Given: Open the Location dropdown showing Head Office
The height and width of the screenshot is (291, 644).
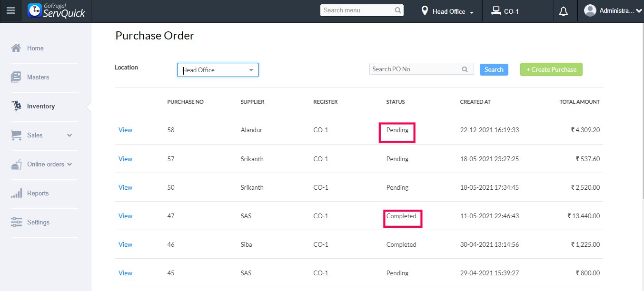Looking at the screenshot, I should [x=218, y=70].
